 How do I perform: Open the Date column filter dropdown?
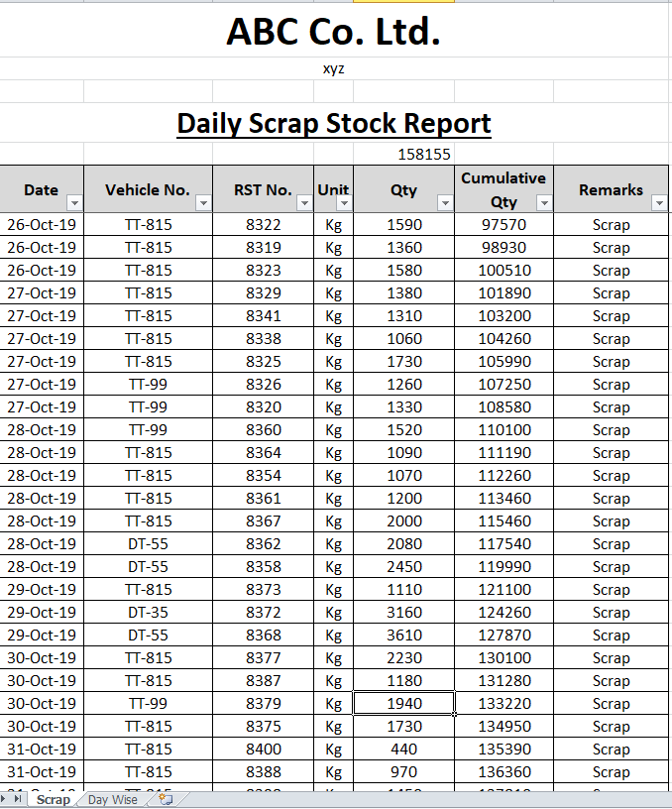(74, 203)
